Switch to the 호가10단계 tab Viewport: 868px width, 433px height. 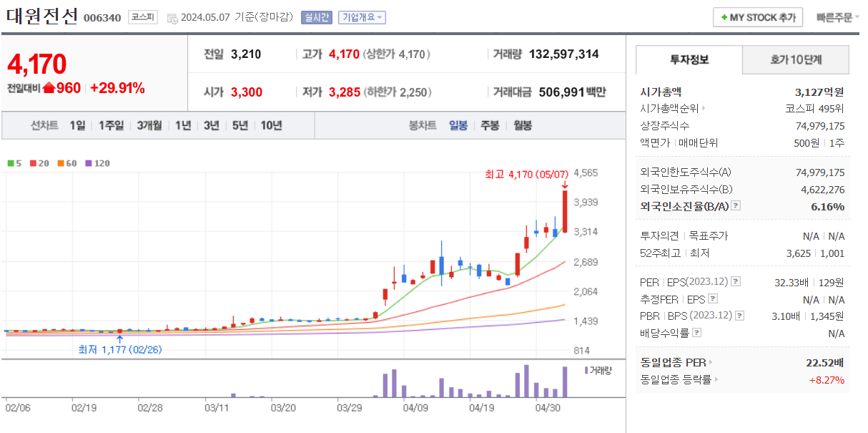point(796,60)
